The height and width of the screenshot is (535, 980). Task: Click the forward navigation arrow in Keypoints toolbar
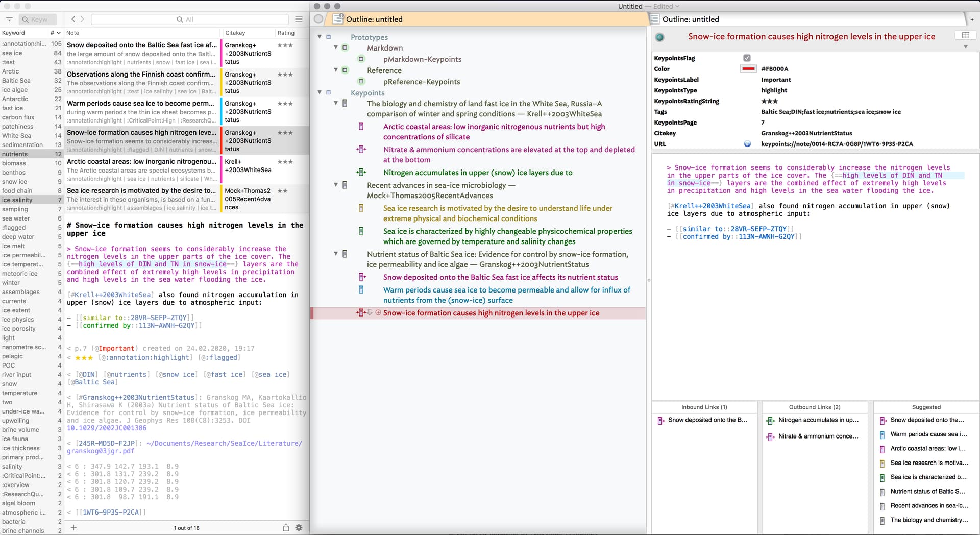83,19
